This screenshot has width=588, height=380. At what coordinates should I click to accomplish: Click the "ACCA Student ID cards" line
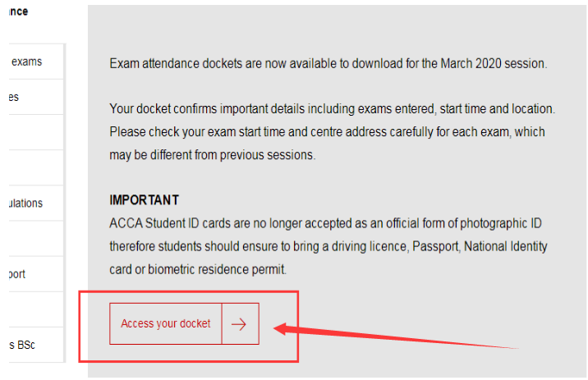(326, 223)
